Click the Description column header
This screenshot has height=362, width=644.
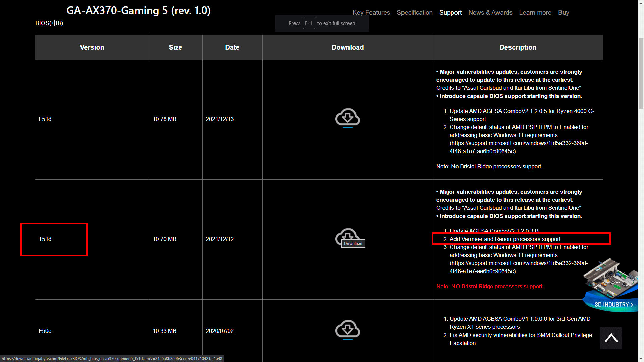(518, 47)
